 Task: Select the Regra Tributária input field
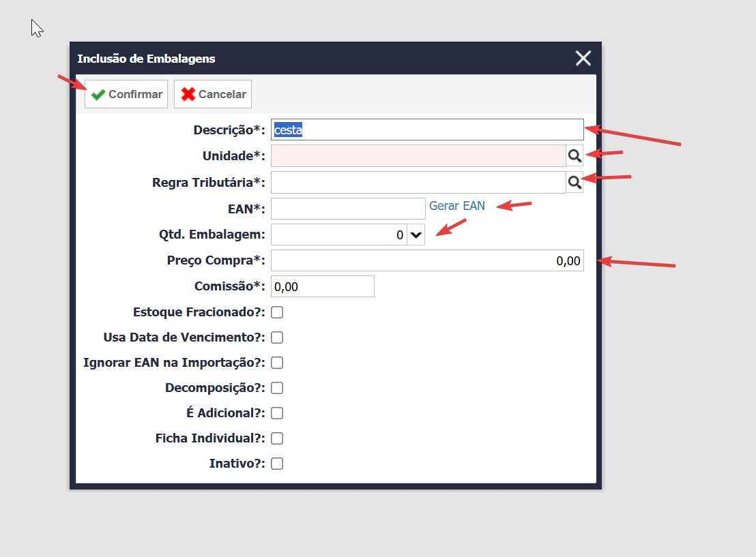418,182
